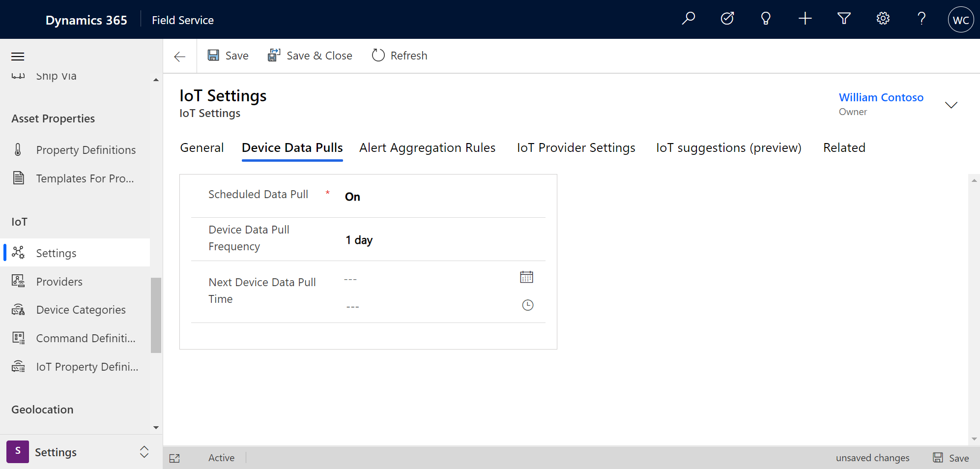Open advanced find filter icon
980x469 pixels.
pyautogui.click(x=844, y=19)
